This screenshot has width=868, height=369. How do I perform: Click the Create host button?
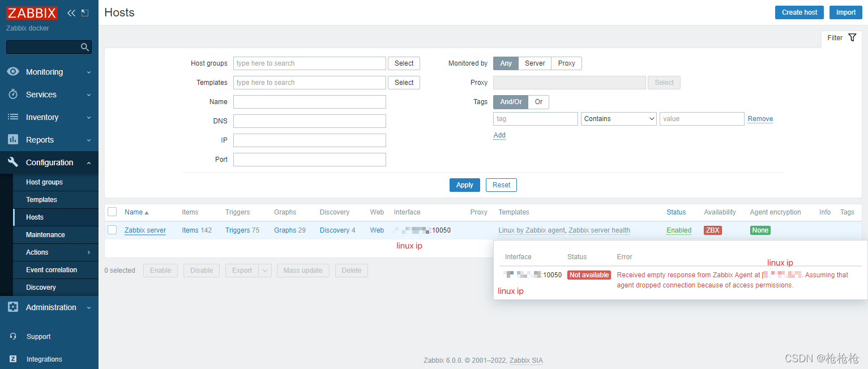[x=799, y=12]
